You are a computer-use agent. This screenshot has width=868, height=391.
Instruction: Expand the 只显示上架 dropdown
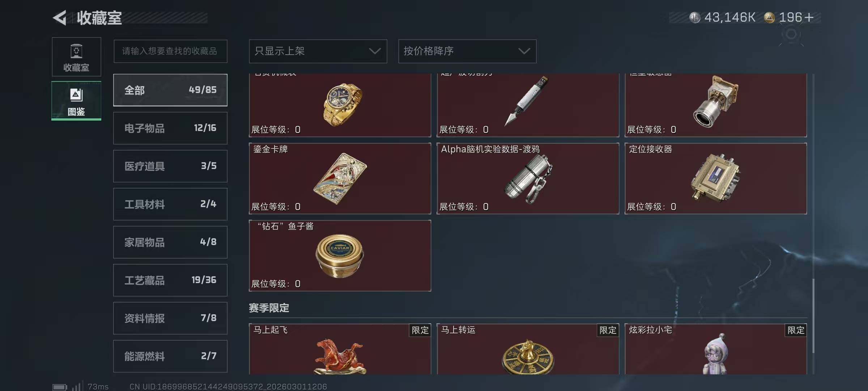coord(318,51)
